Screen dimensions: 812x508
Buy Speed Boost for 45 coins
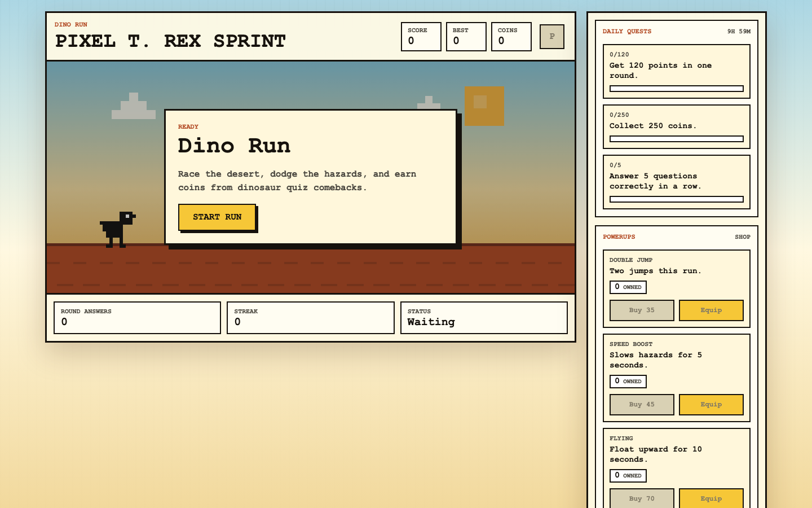click(x=642, y=405)
